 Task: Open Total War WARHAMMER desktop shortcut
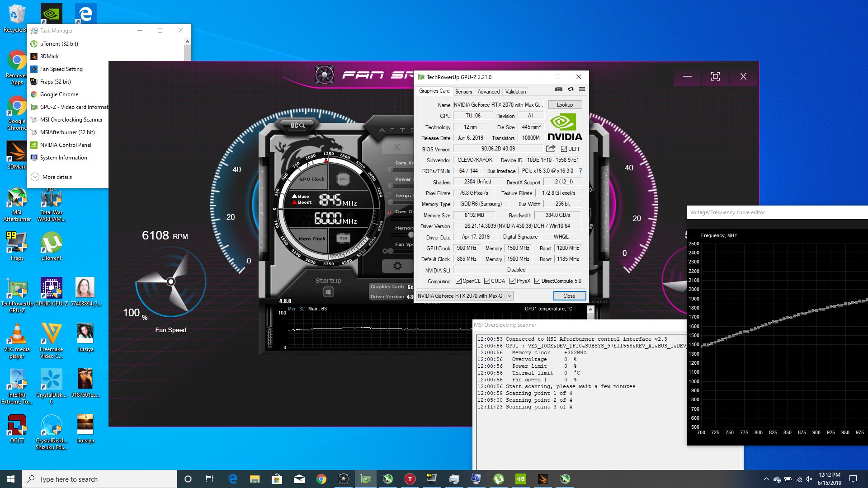52,204
